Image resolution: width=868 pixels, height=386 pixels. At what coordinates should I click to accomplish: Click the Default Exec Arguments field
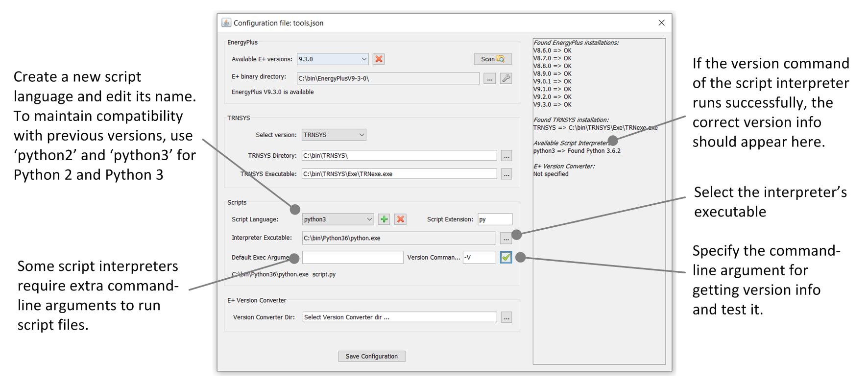coord(353,257)
